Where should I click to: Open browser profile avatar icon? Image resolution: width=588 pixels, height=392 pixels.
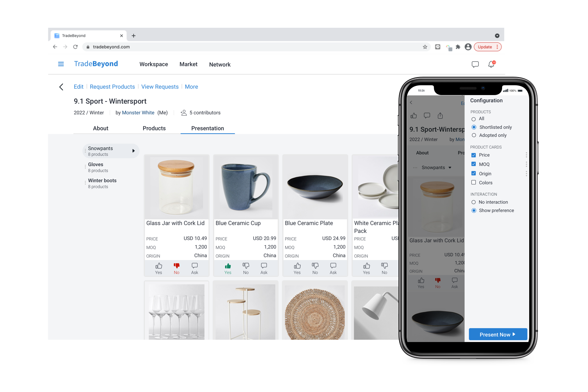(x=468, y=47)
